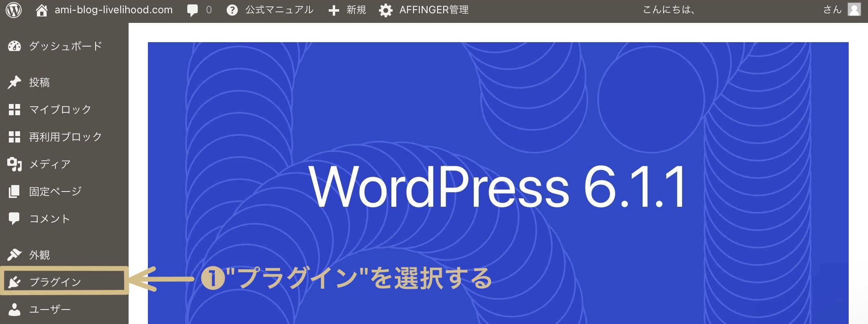Screen dimensions: 868x324
Task: Click the user avatar in the admin bar
Action: (x=854, y=10)
